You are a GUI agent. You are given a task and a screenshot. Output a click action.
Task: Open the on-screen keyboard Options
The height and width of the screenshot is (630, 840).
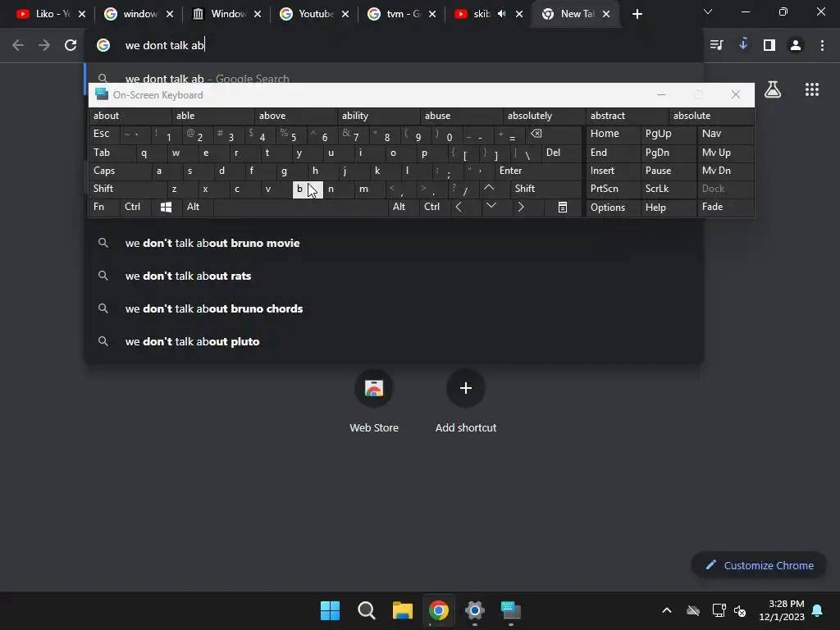[613, 207]
